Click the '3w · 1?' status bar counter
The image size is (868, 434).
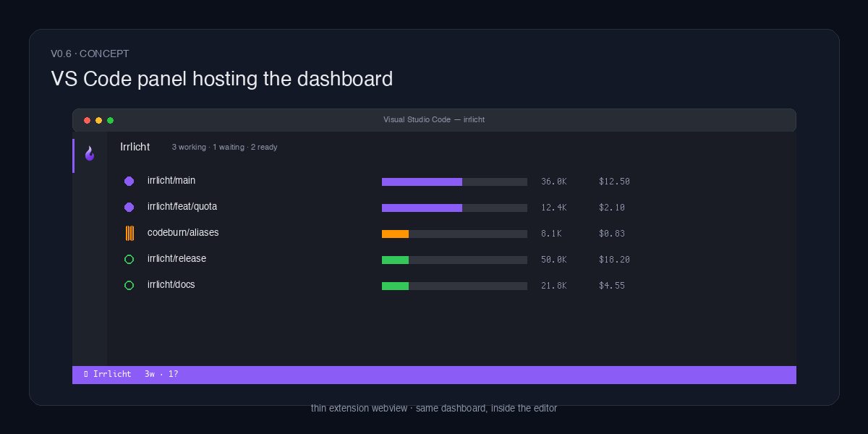coord(161,375)
